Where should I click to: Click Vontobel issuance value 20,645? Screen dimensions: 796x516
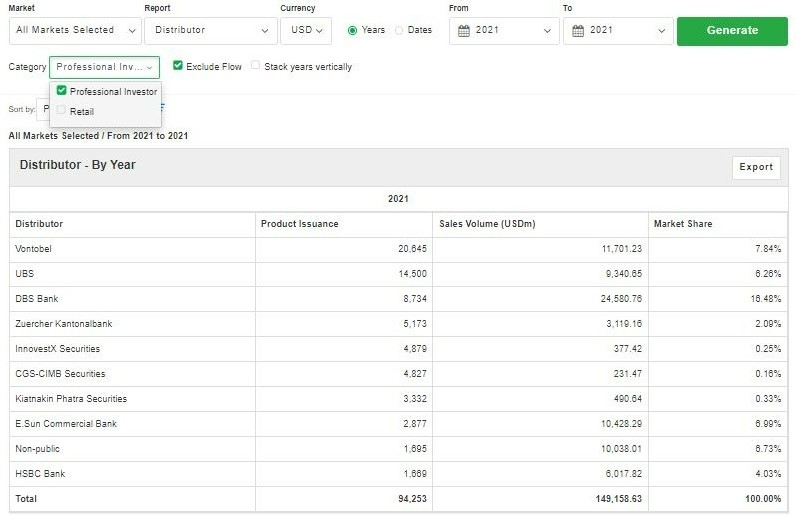tap(412, 249)
